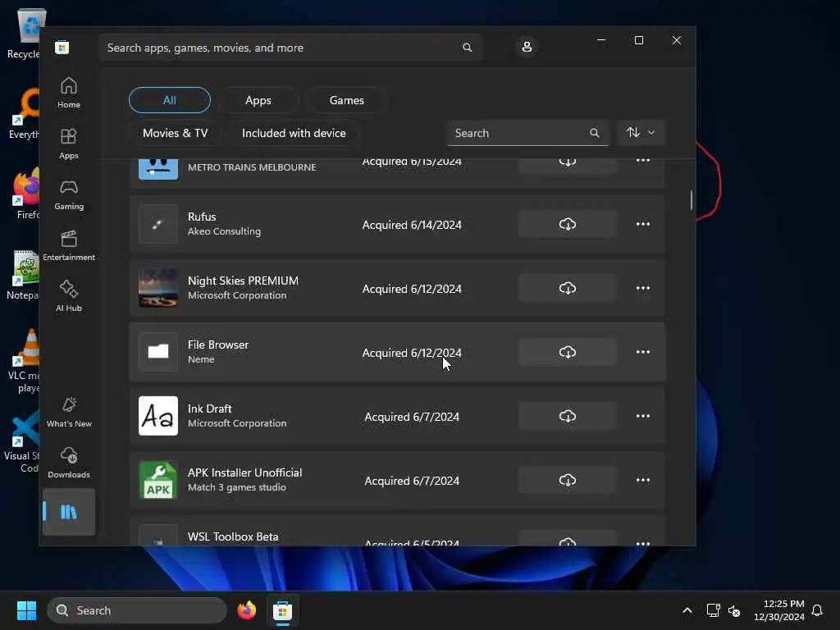Download File Browser via cloud icon
Viewport: 840px width, 630px height.
coord(568,352)
